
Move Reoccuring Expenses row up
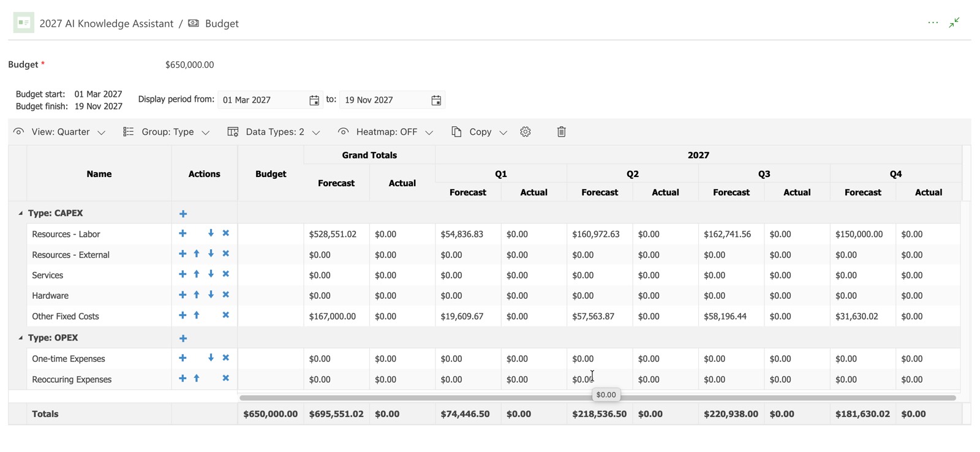(x=197, y=379)
